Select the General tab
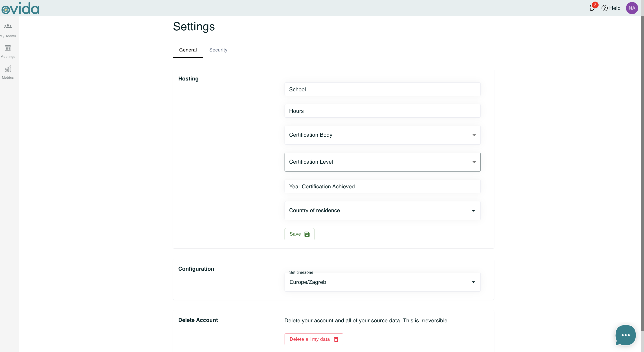Viewport: 644px width, 352px height. [188, 50]
